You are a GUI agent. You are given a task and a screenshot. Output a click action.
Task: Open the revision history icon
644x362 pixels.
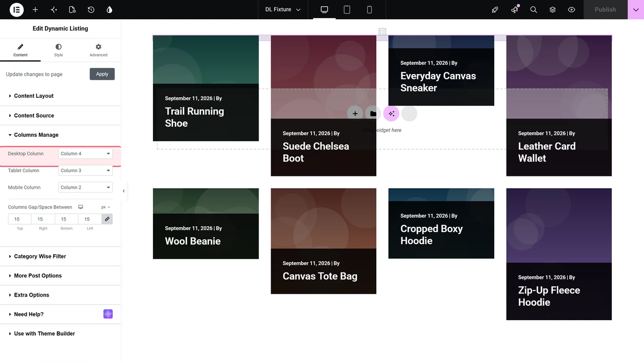[91, 10]
